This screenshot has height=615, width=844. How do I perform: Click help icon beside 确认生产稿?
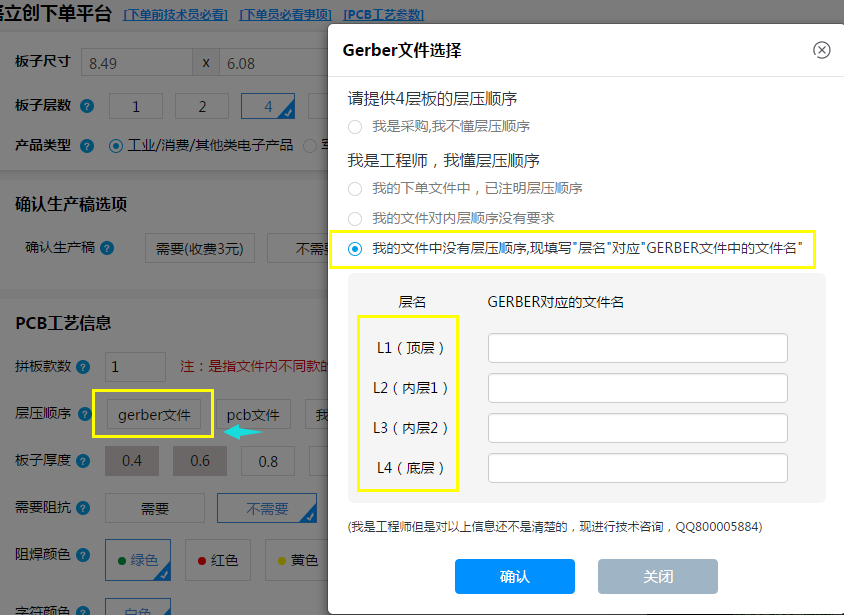(107, 248)
